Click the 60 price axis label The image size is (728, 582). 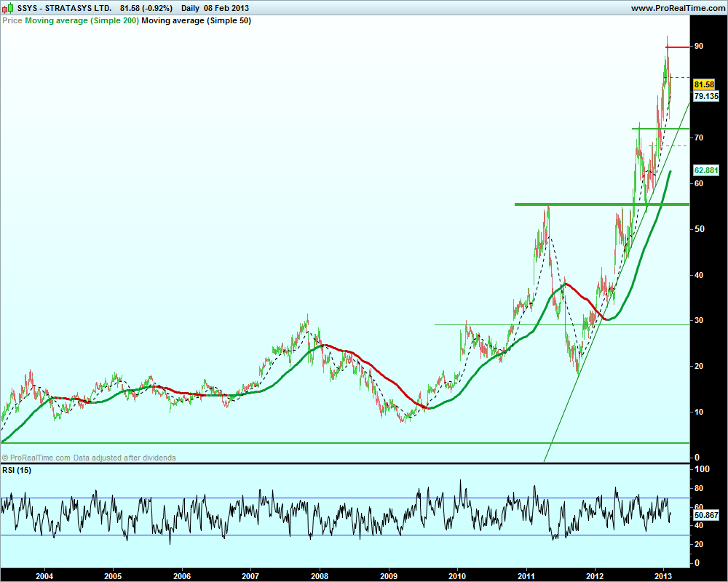(x=699, y=183)
